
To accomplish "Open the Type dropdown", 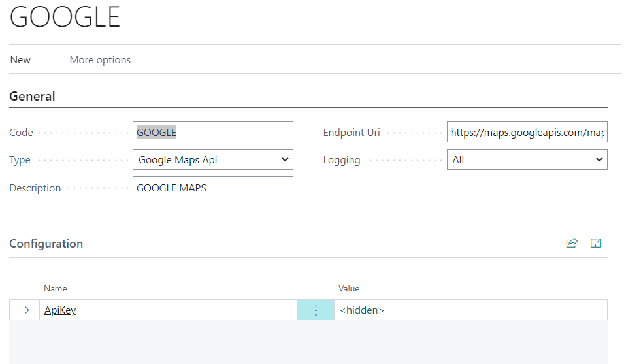I will [213, 159].
